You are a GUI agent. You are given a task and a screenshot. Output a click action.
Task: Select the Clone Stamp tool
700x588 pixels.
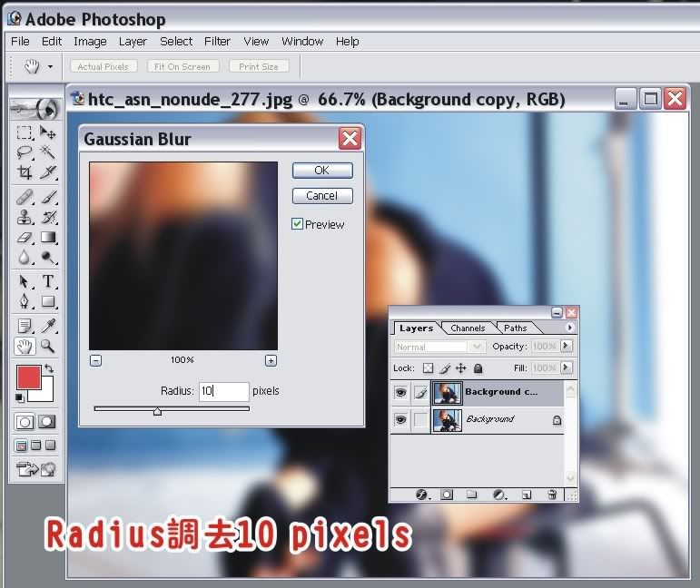(x=25, y=217)
